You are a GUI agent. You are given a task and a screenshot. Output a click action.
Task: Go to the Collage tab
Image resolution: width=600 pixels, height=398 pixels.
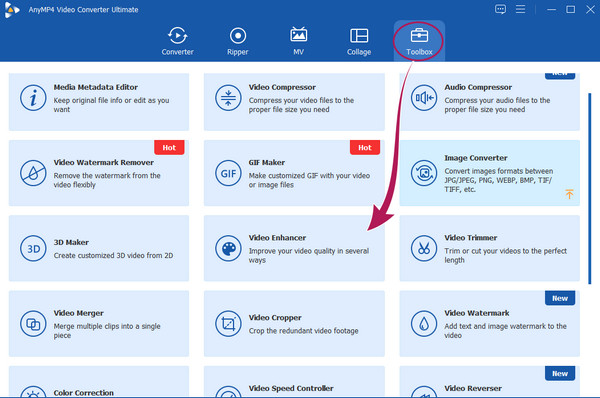pos(359,41)
